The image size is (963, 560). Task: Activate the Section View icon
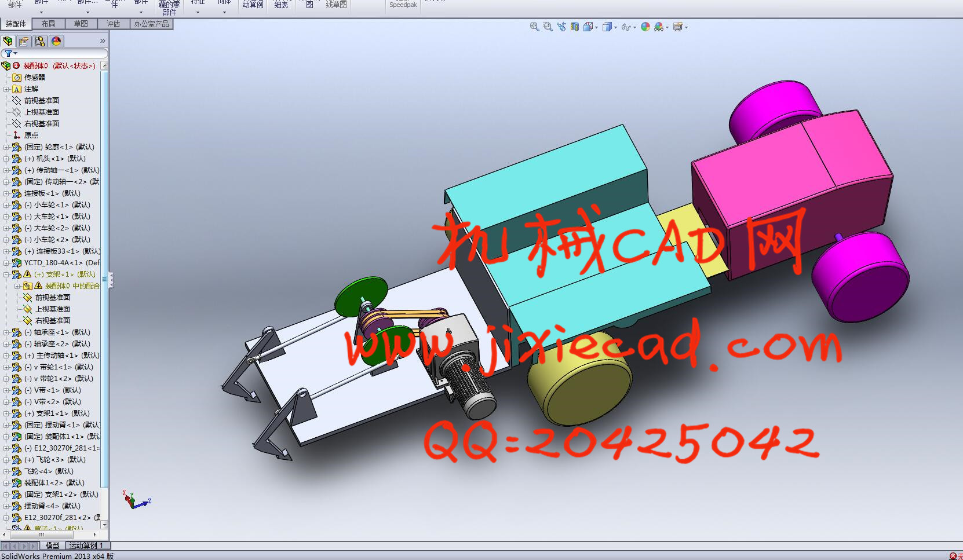(x=574, y=27)
